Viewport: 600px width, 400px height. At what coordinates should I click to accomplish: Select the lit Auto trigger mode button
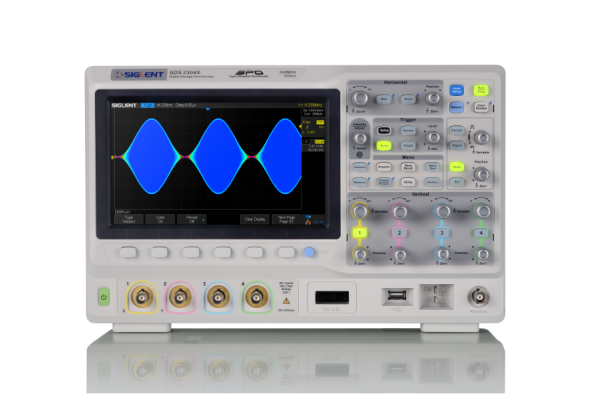[x=384, y=145]
